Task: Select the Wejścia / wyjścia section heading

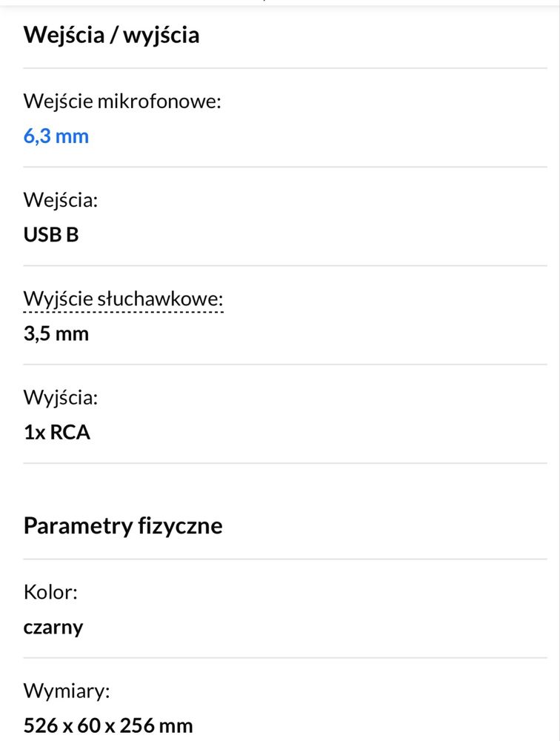Action: click(112, 36)
